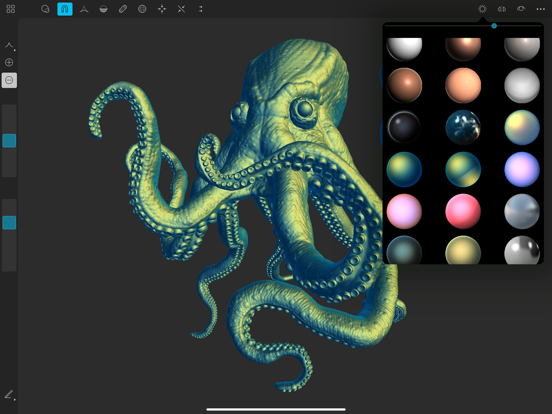Viewport: 552px width, 414px height.
Task: Select the circle grid sphere tool icon
Action: [142, 9]
